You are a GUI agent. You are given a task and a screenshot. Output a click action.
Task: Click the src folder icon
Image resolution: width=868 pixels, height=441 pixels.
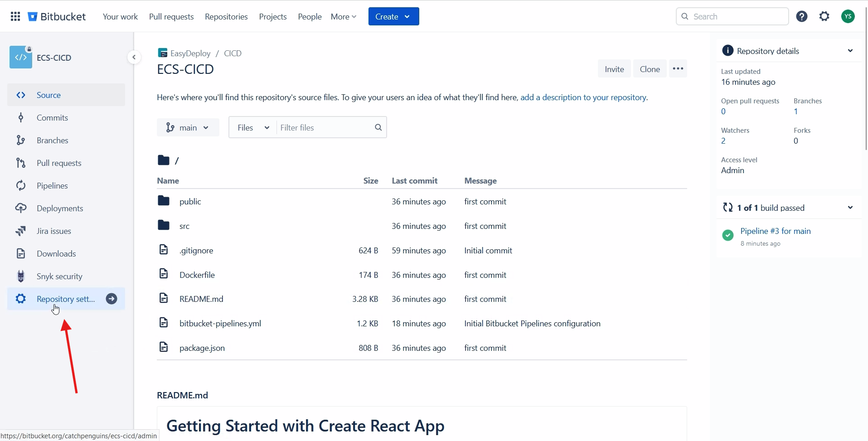[x=164, y=225]
